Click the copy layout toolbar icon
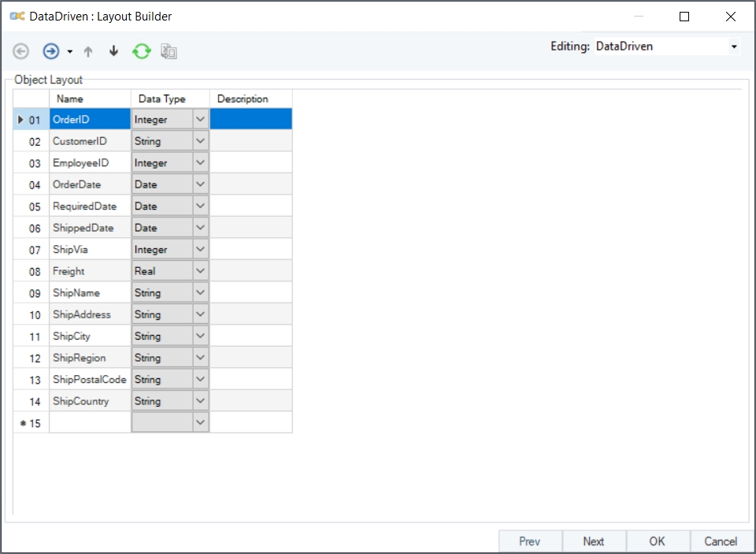This screenshot has width=756, height=554. click(169, 51)
